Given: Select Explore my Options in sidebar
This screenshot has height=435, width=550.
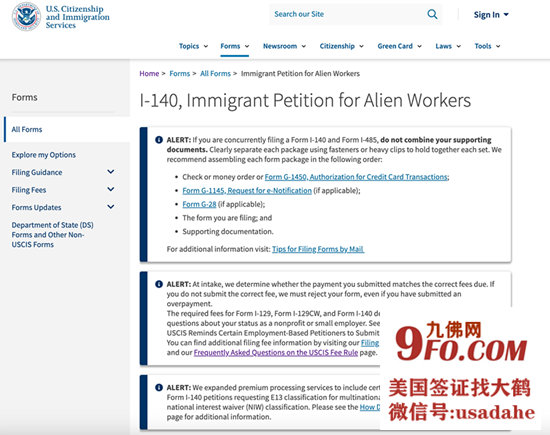Looking at the screenshot, I should pos(43,155).
